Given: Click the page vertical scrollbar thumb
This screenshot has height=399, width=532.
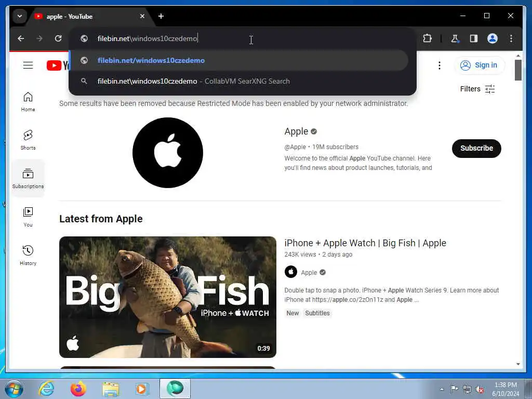Looking at the screenshot, I should (x=518, y=70).
